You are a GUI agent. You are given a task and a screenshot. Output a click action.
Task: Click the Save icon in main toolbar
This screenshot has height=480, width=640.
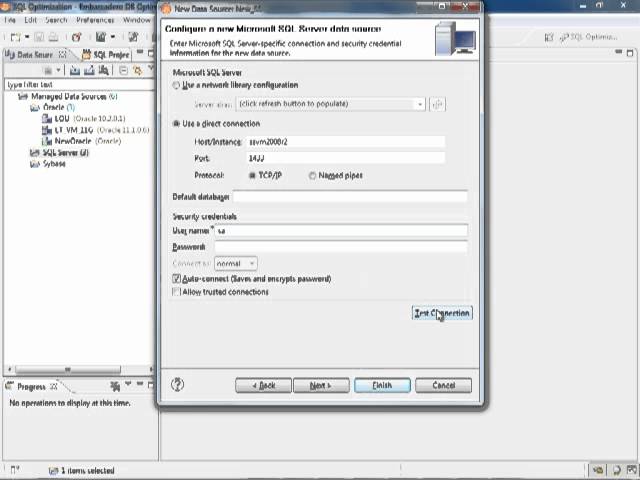click(x=39, y=37)
